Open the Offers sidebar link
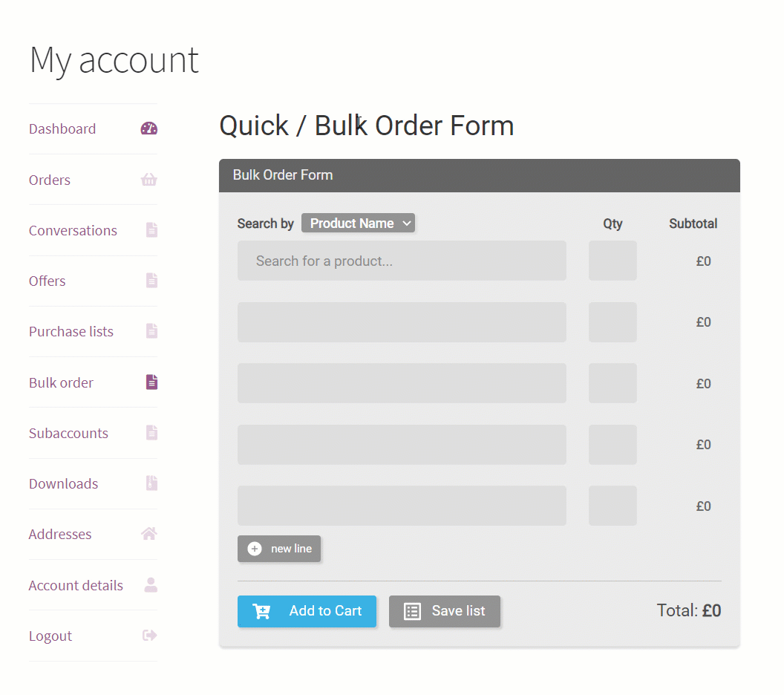 point(48,281)
